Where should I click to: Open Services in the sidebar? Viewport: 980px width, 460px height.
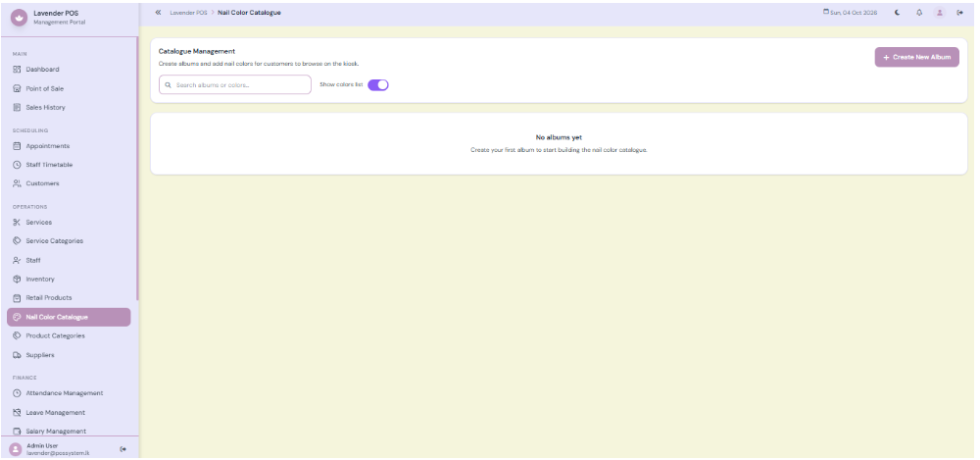point(69,223)
